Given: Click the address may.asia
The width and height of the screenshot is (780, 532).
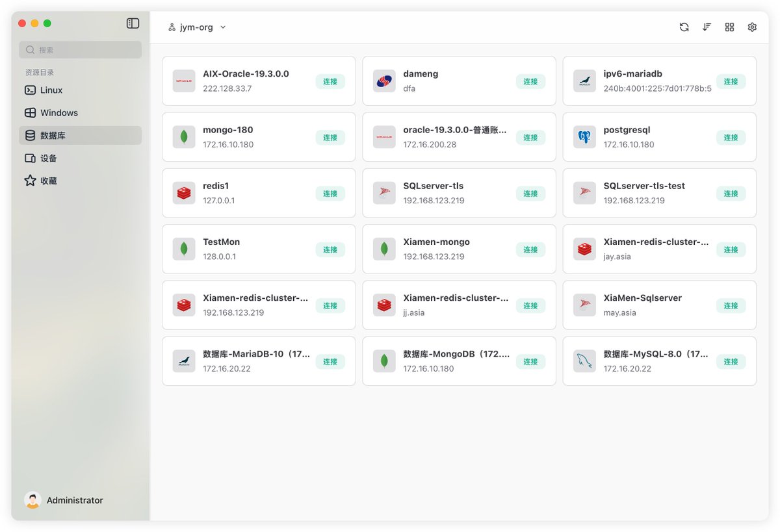Looking at the screenshot, I should tap(619, 312).
